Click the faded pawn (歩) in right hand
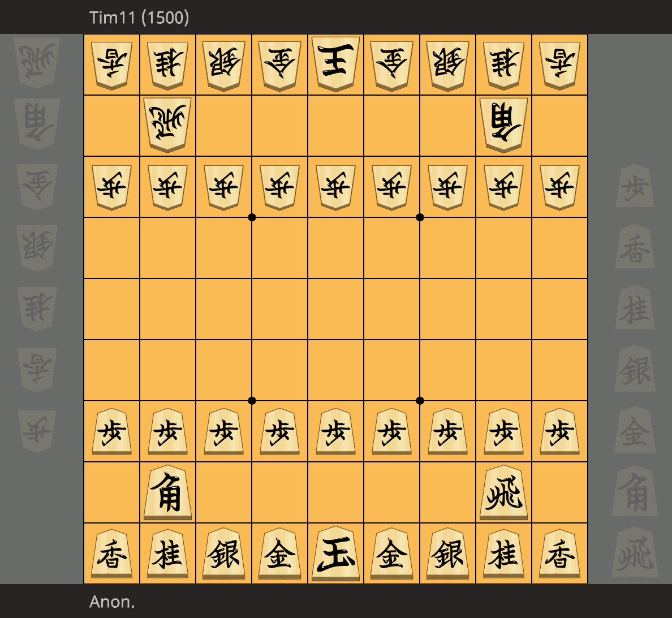 (x=635, y=186)
